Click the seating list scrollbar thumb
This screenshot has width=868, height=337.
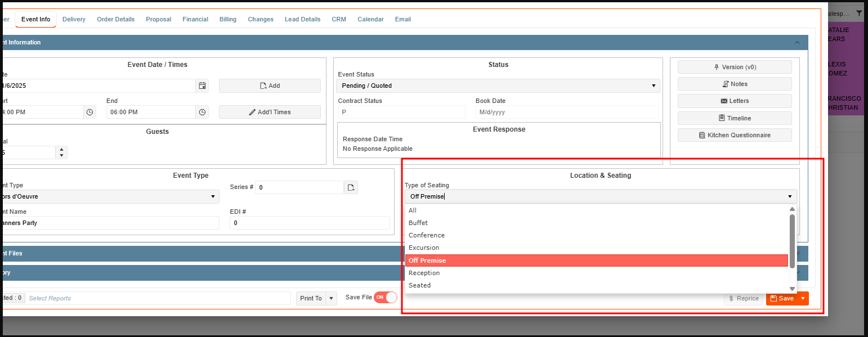click(x=792, y=241)
